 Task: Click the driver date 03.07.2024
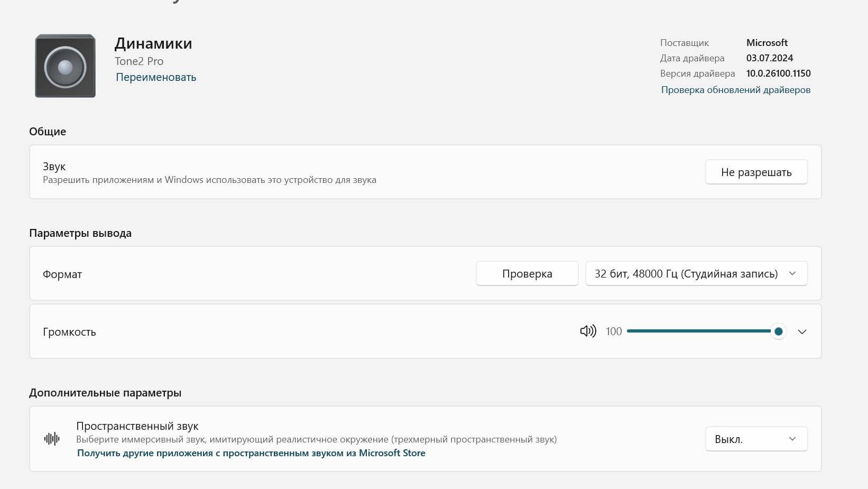[x=770, y=58]
